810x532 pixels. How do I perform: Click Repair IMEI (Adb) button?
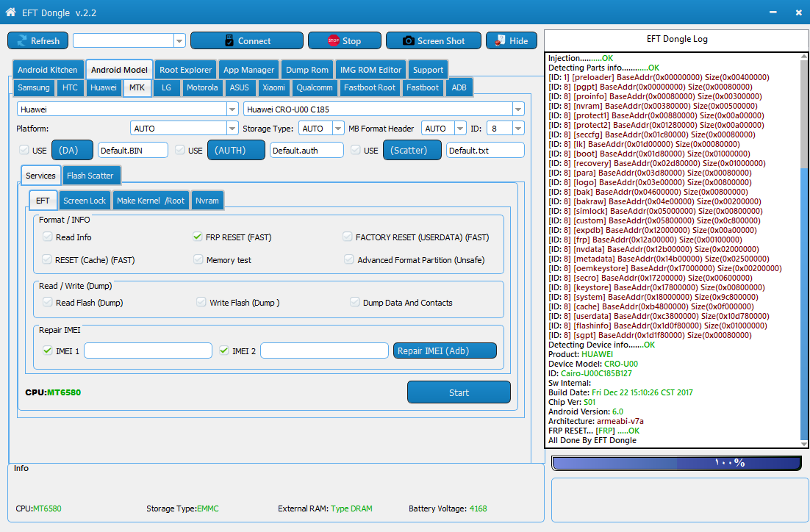[x=445, y=351]
